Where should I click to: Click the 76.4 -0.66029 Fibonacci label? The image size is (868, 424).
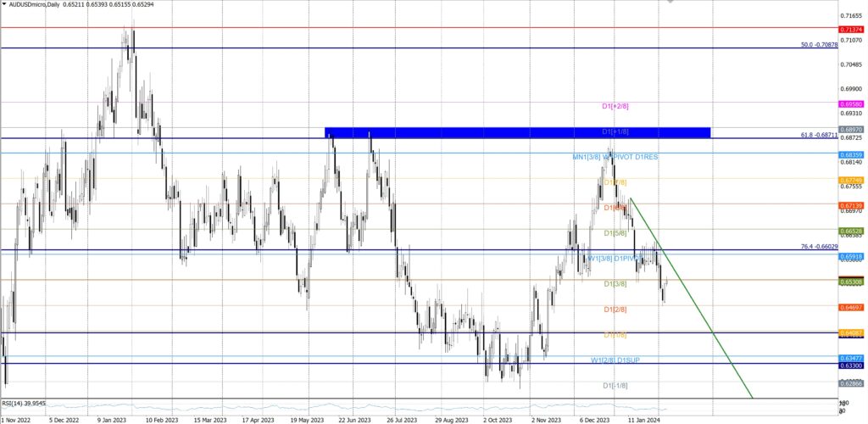819,247
